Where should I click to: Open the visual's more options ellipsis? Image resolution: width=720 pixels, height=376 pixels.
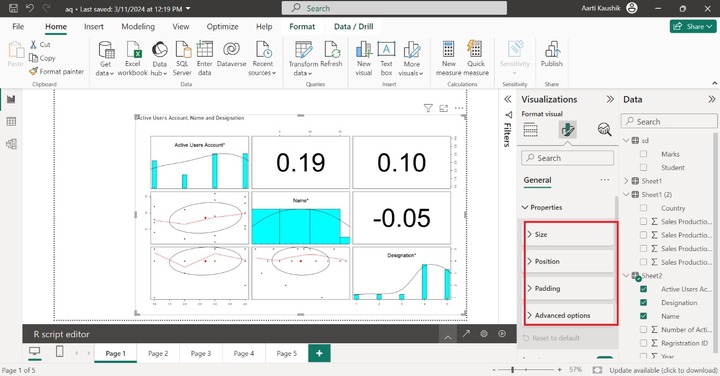click(x=459, y=108)
